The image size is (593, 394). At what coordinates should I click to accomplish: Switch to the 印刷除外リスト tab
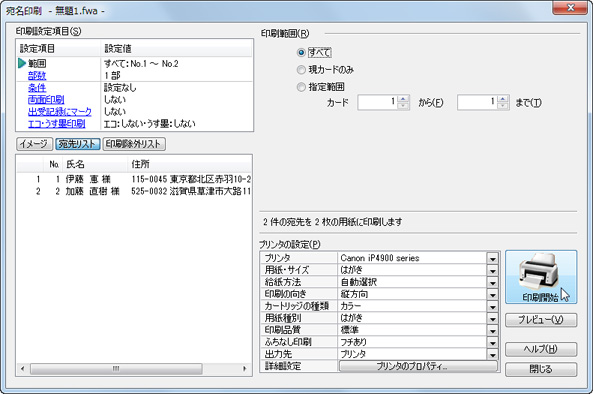pos(134,144)
